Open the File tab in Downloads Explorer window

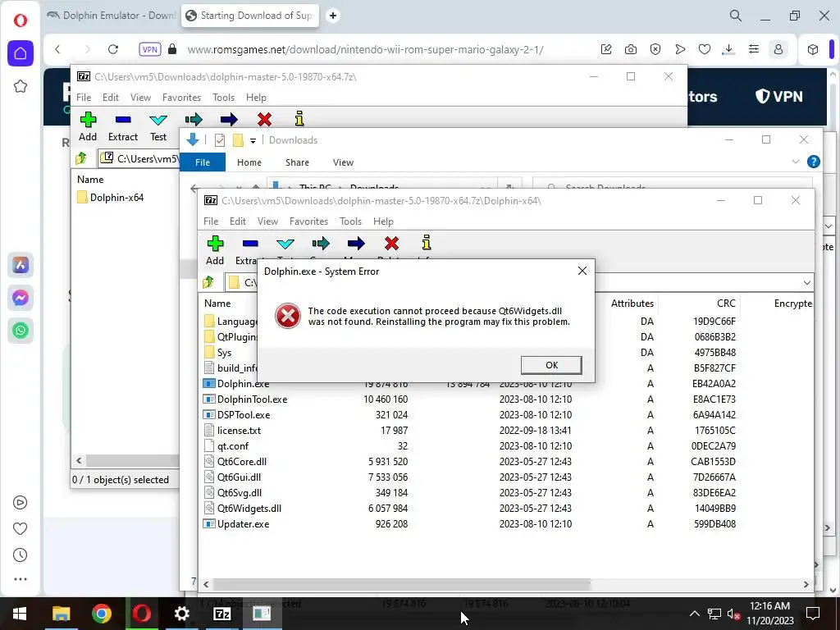[x=203, y=162]
